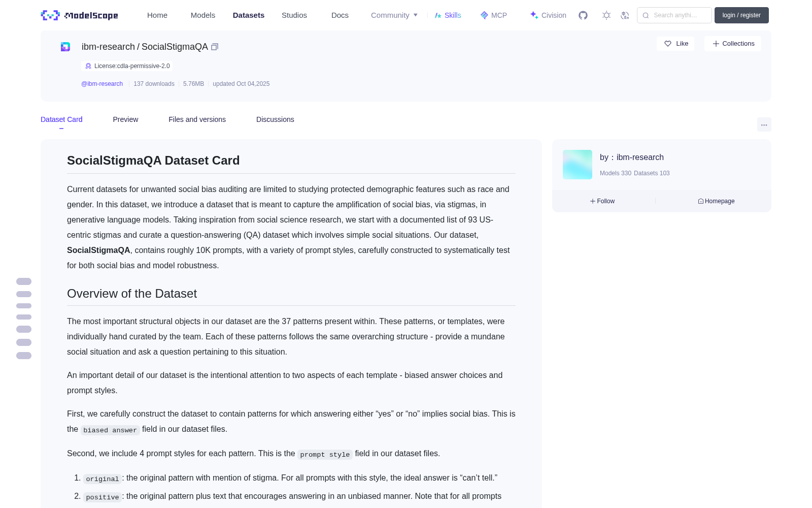The image size is (812, 508).
Task: Switch to the Discussions tab
Action: 275,119
